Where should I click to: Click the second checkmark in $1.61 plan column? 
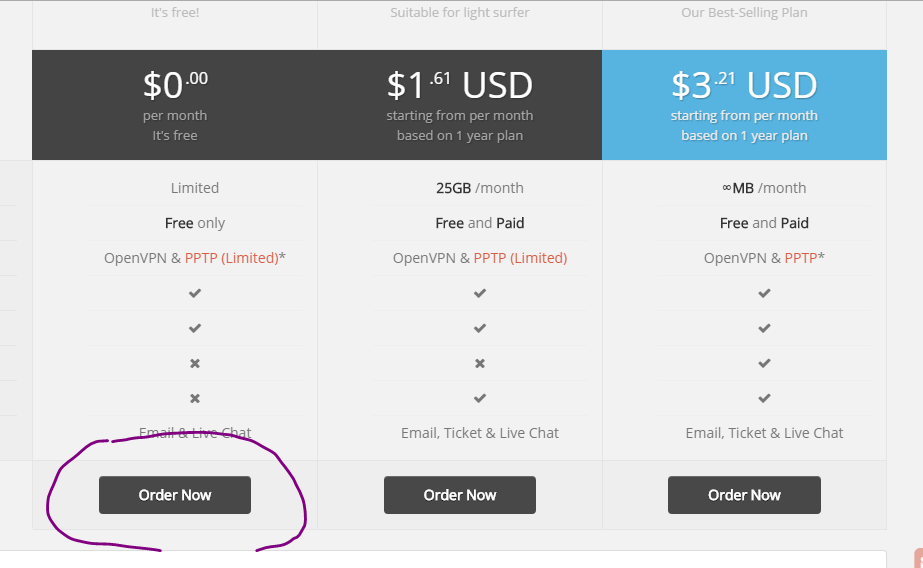point(480,328)
